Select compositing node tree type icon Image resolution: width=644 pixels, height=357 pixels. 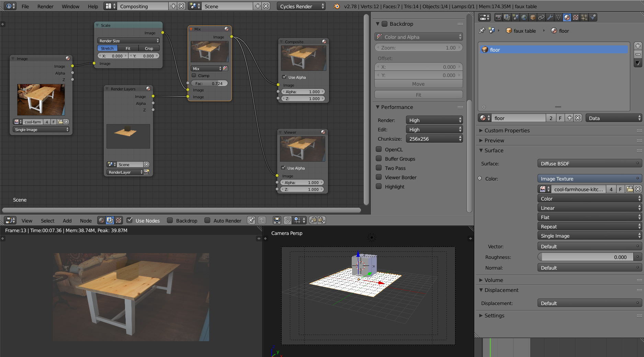coord(110,220)
